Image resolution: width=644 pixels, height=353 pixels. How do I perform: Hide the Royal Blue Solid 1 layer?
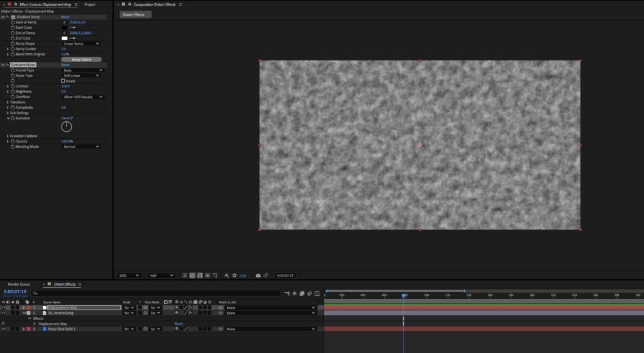(3, 329)
